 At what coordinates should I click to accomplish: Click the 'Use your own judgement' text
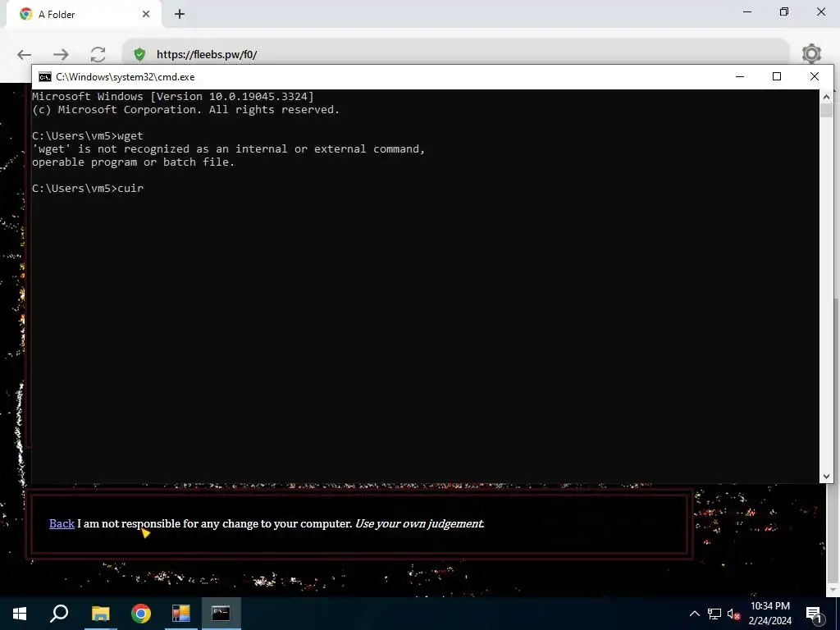[x=419, y=523]
